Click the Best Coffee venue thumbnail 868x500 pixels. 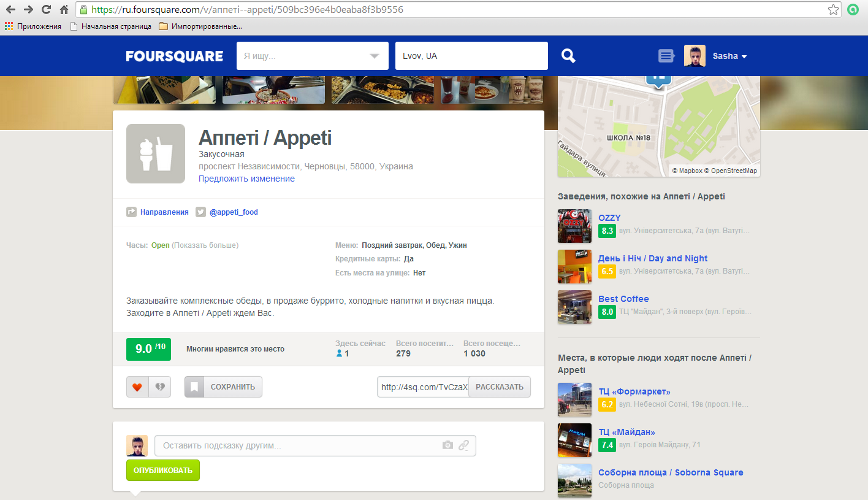[x=574, y=307]
